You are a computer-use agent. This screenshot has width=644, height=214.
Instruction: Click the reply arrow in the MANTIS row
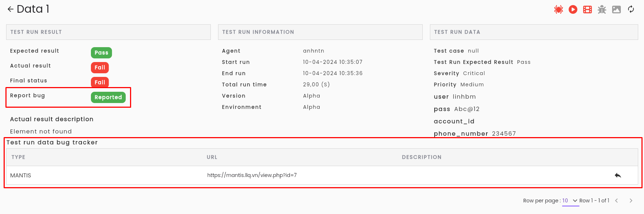(x=618, y=176)
